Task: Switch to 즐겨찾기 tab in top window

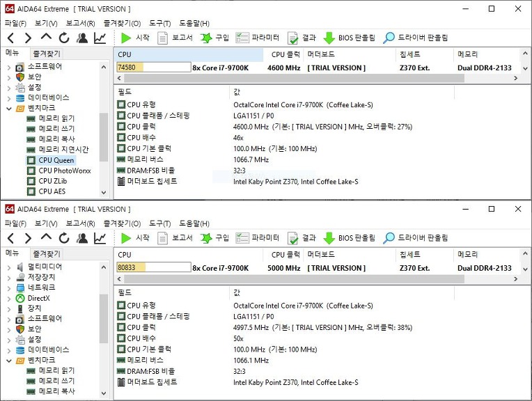Action: click(x=47, y=54)
